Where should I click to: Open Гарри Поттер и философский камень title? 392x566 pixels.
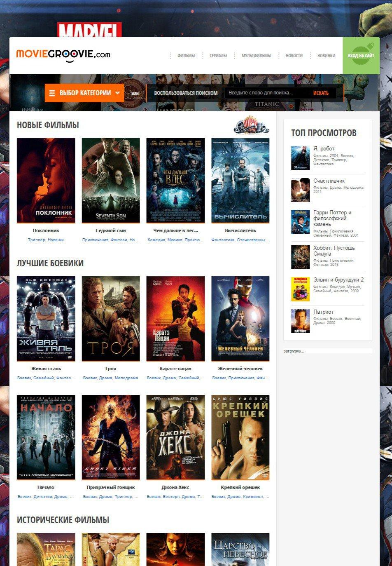(333, 218)
